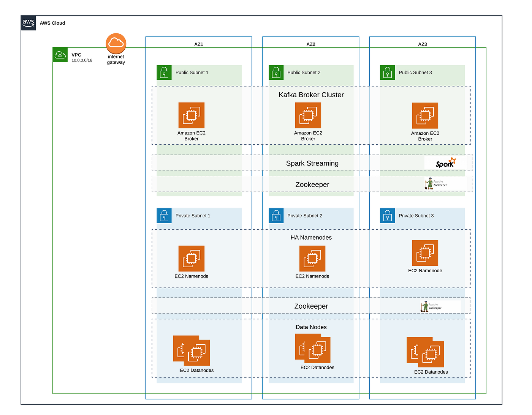The width and height of the screenshot is (532, 415).
Task: Click the AWS Cloud header label
Action: tap(52, 23)
